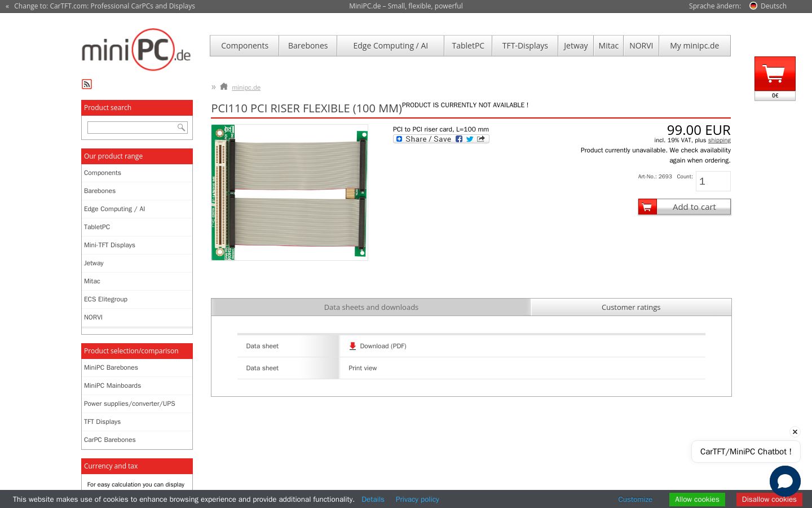Open My minipc.de menu
This screenshot has height=508, width=812.
pos(695,46)
